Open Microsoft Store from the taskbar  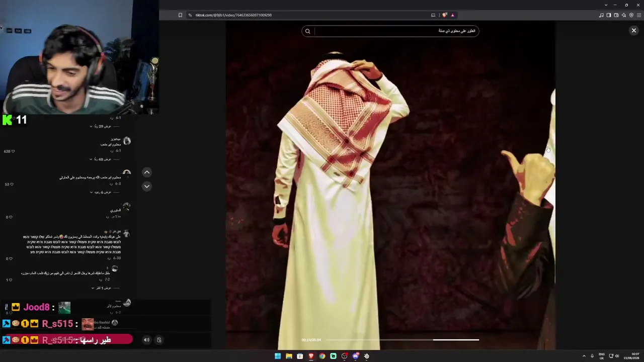(300, 356)
